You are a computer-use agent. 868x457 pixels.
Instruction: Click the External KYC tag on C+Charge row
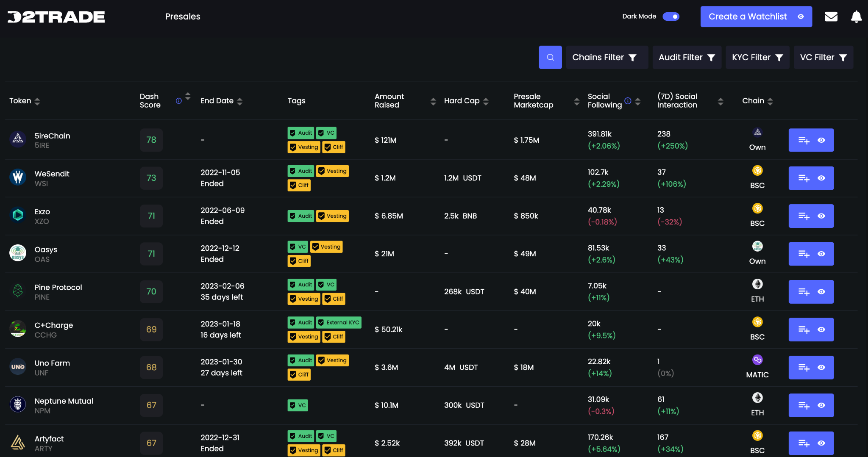click(338, 322)
